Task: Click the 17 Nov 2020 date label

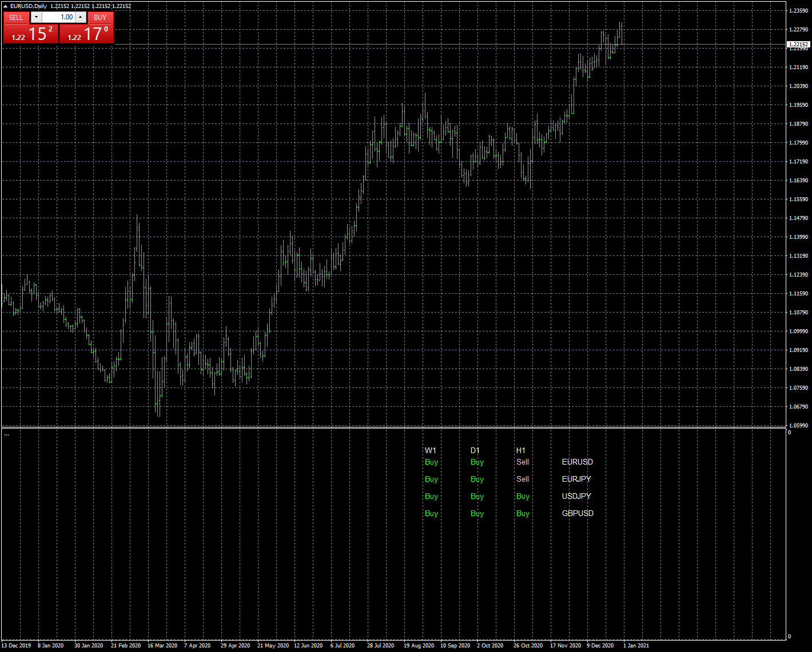Action: click(566, 646)
